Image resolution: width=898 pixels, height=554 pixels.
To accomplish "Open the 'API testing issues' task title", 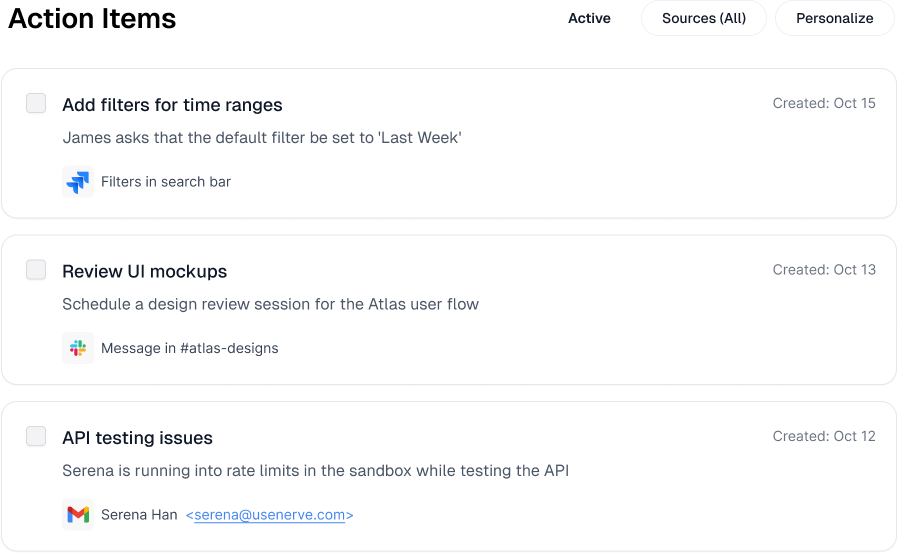I will pyautogui.click(x=137, y=438).
